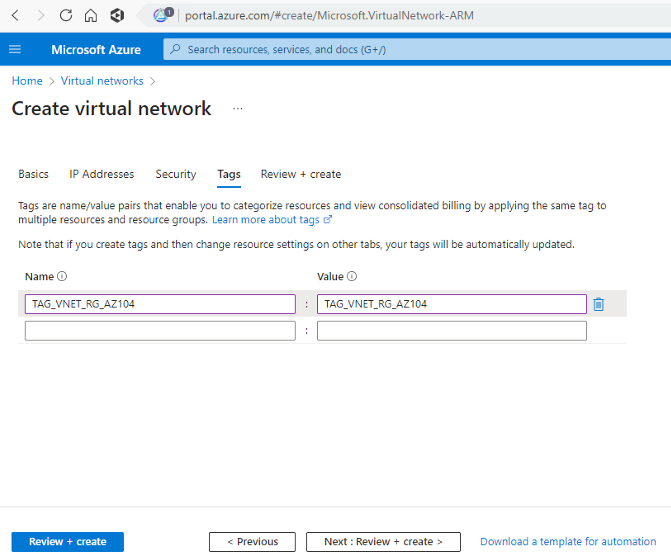The height and width of the screenshot is (554, 671).
Task: Open the Virtual networks breadcrumb
Action: click(x=102, y=81)
